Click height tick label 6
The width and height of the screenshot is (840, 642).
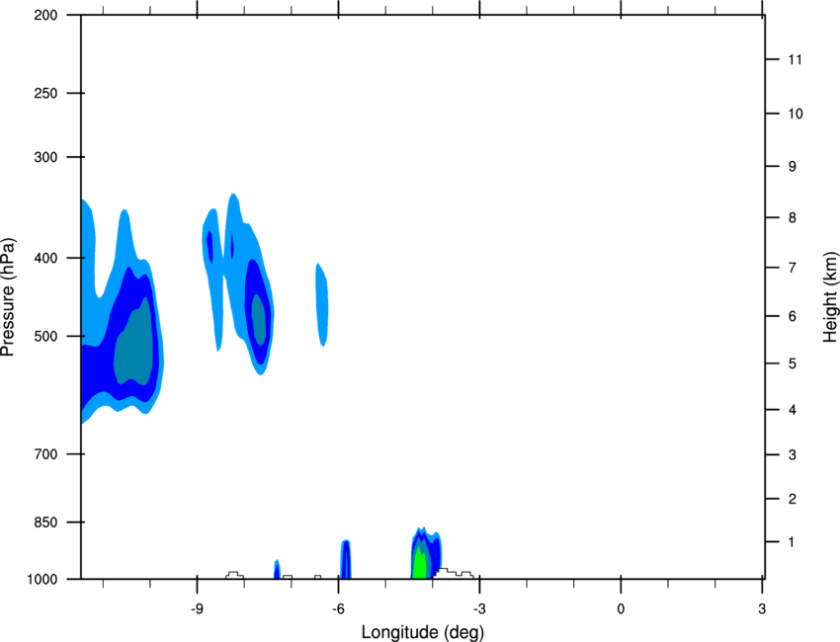tap(793, 316)
